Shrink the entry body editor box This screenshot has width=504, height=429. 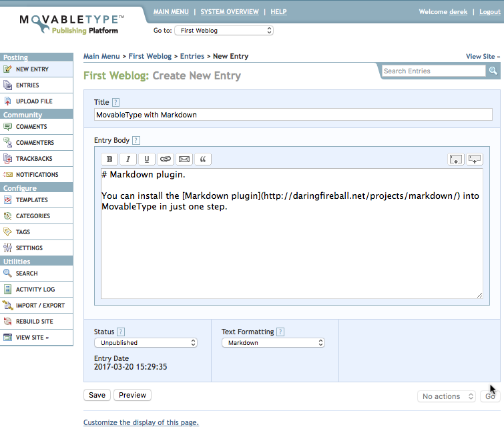475,159
